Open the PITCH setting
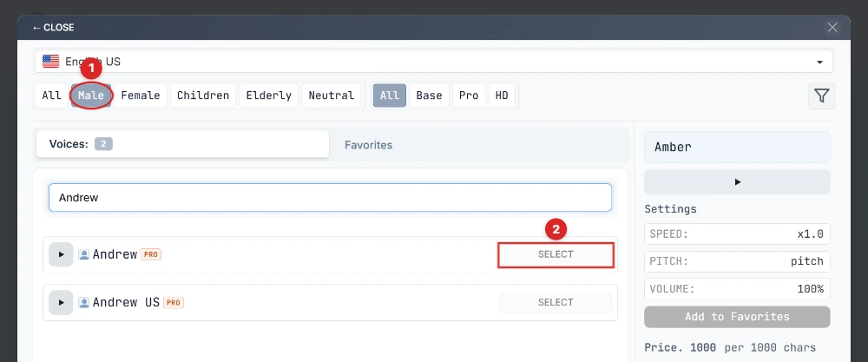Screen dimensions: 868x362 click(x=737, y=261)
